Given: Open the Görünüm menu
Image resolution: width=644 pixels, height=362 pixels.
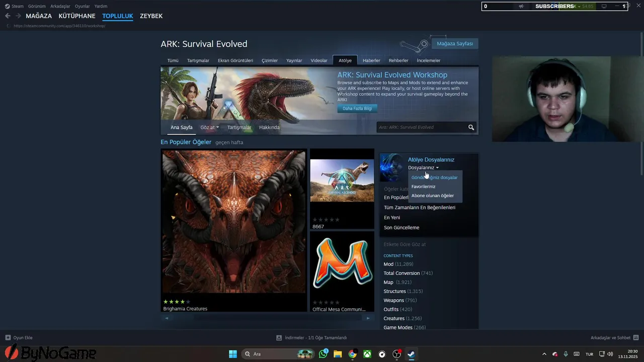Looking at the screenshot, I should (37, 6).
